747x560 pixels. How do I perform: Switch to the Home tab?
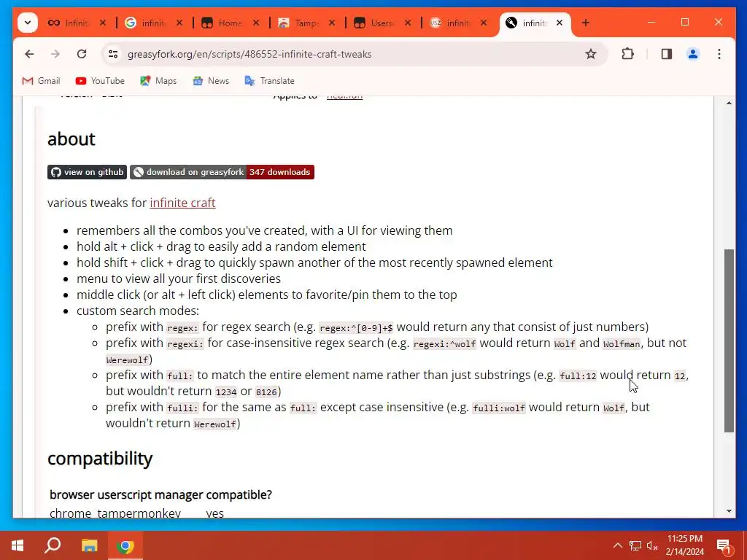222,23
